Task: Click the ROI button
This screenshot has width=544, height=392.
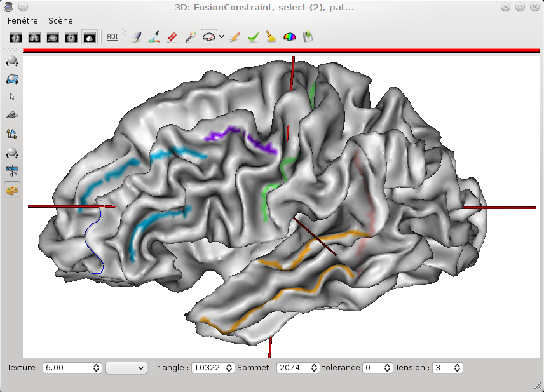Action: coord(112,37)
